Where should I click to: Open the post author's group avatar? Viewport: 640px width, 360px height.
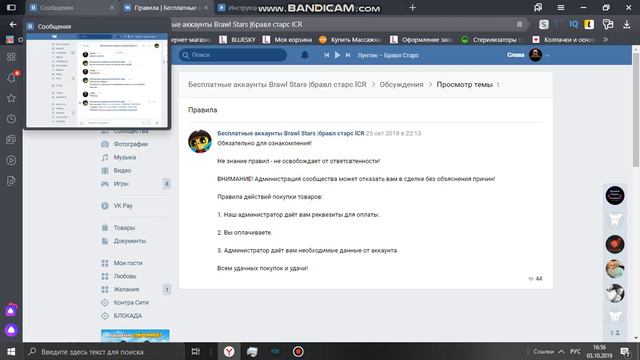pyautogui.click(x=200, y=141)
